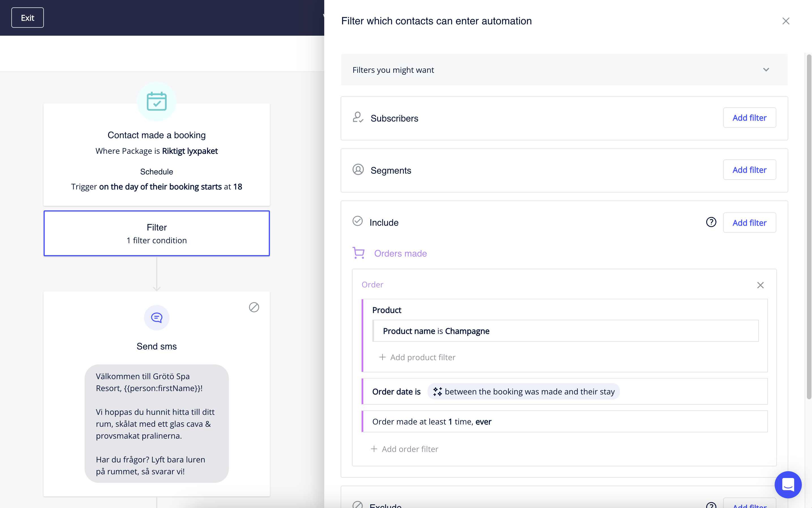Open help tooltip next to Include
Screen dimensions: 812x508
click(x=711, y=222)
